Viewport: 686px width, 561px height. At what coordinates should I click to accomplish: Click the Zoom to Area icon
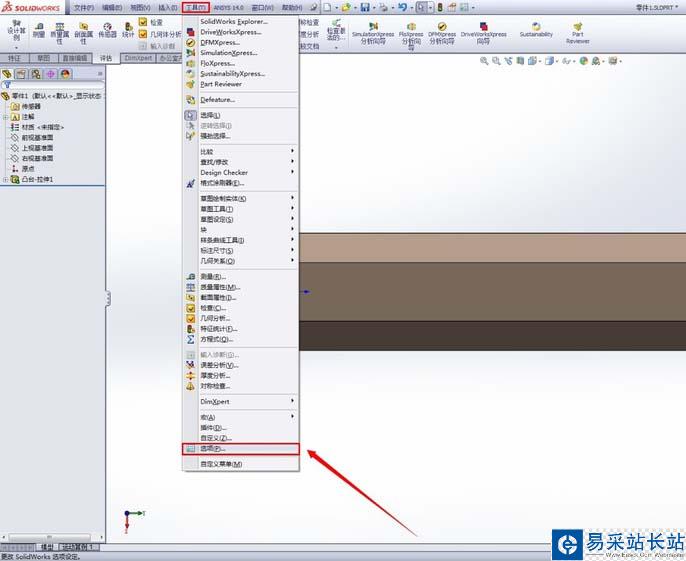pos(496,61)
